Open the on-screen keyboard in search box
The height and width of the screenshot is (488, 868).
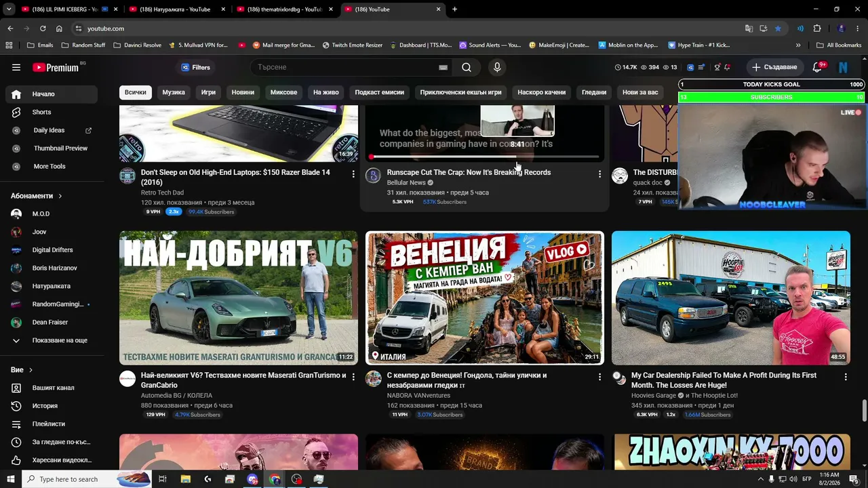(x=443, y=67)
